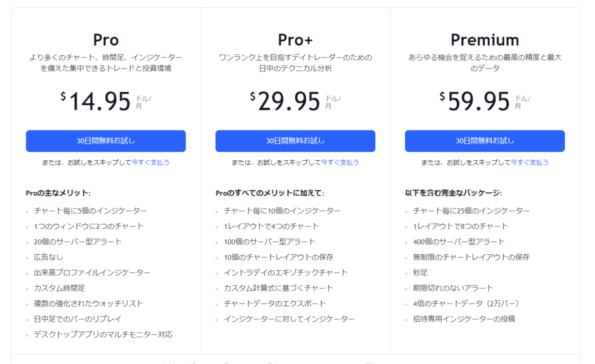Screen dimensions: 595x364
Task: Click the 秒足 feature in Premium
Action: (x=421, y=273)
